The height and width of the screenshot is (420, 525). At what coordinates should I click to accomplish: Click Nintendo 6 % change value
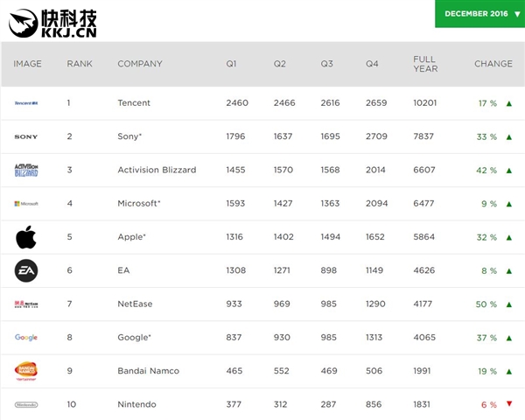(x=489, y=405)
